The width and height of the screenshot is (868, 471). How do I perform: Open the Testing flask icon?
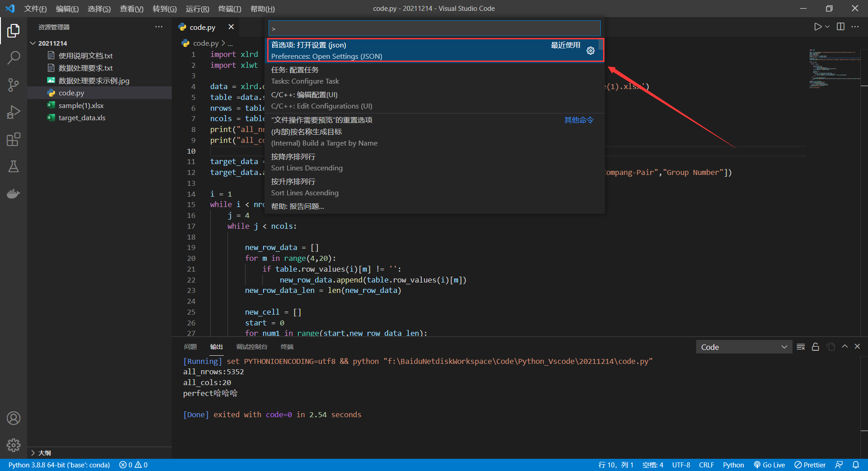click(x=14, y=166)
